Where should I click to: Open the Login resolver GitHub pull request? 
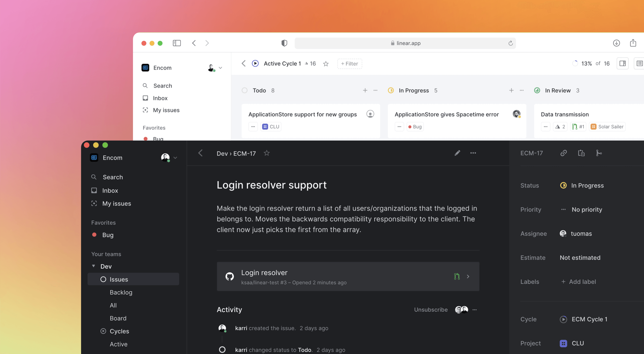coord(348,276)
